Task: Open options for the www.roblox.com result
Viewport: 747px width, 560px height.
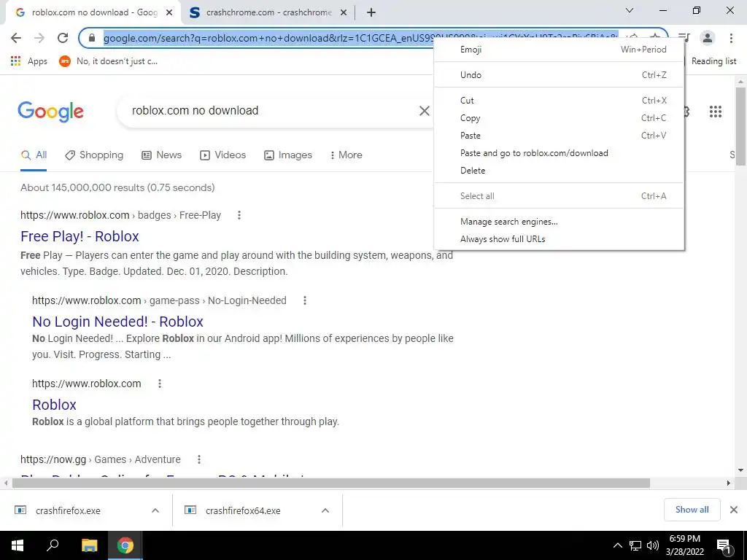Action: pyautogui.click(x=160, y=384)
